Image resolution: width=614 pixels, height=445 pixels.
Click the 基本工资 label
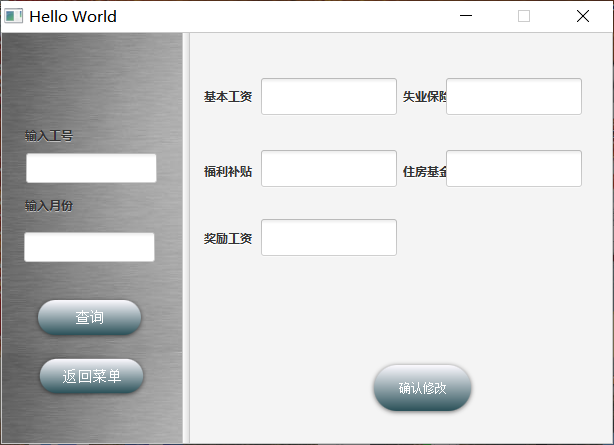click(x=228, y=97)
